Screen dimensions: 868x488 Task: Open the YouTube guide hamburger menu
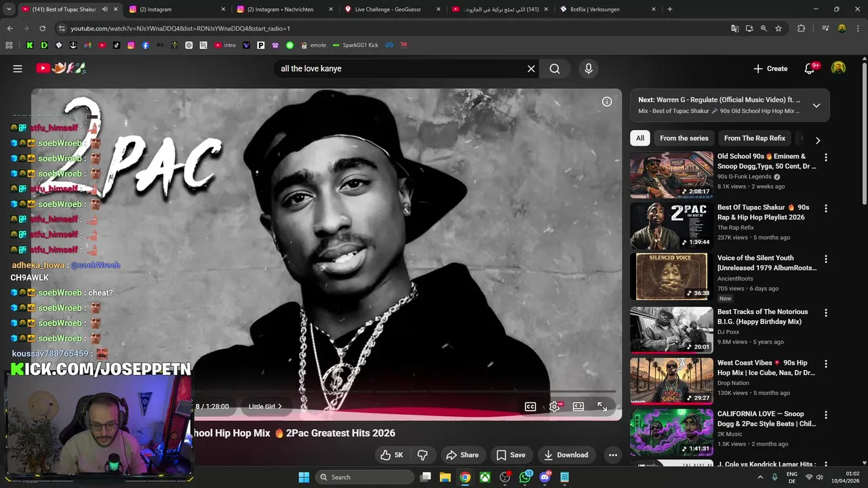[x=18, y=68]
